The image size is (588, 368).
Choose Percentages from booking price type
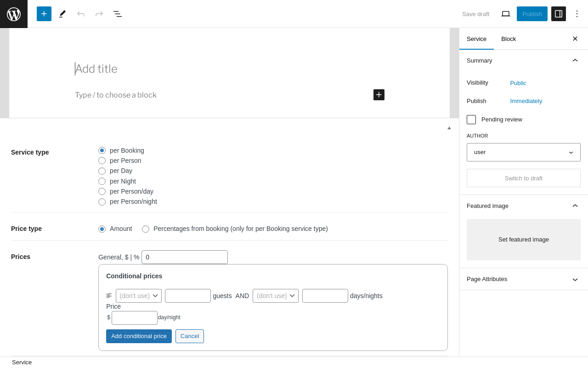point(146,229)
